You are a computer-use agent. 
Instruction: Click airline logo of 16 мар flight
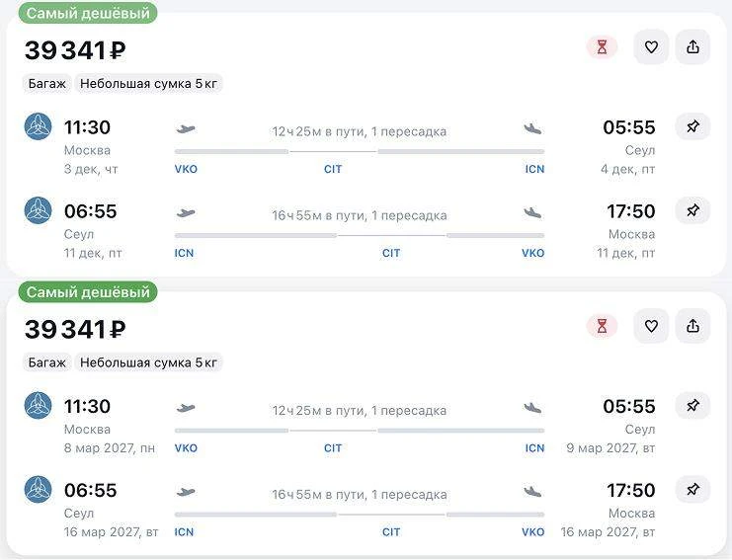pyautogui.click(x=38, y=489)
